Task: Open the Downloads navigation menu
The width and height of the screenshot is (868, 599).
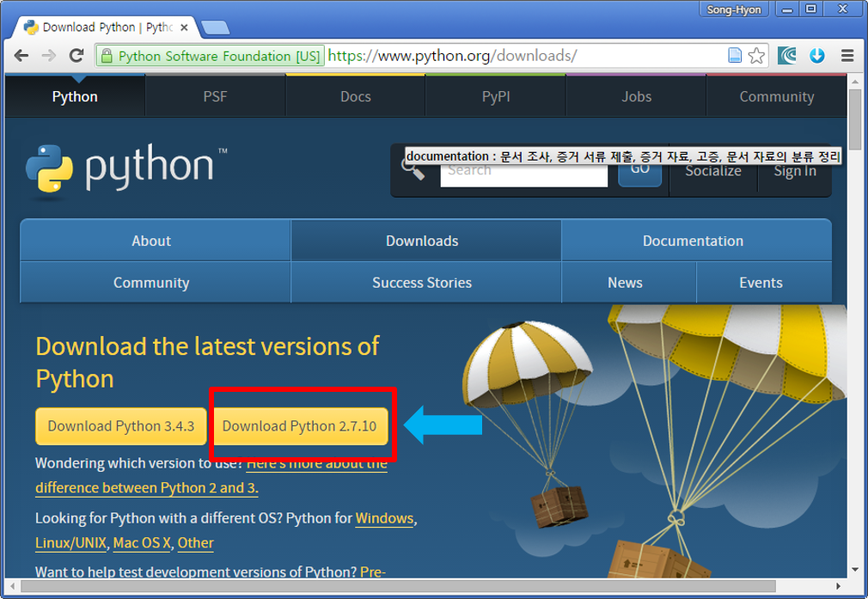Action: 422,241
